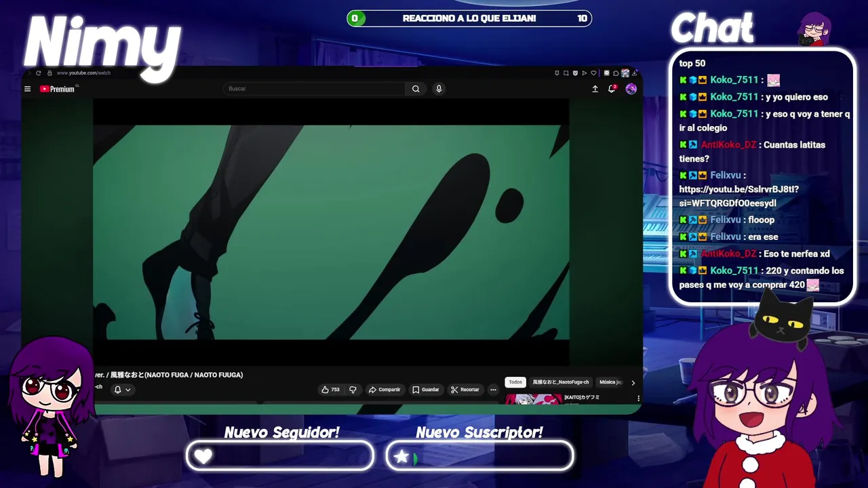Open the YouTube account avatar menu
868x488 pixels.
(631, 89)
